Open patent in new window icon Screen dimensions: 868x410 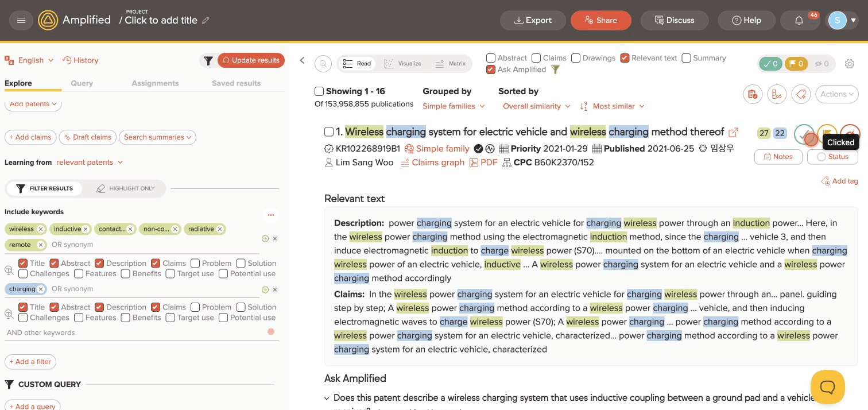point(733,132)
